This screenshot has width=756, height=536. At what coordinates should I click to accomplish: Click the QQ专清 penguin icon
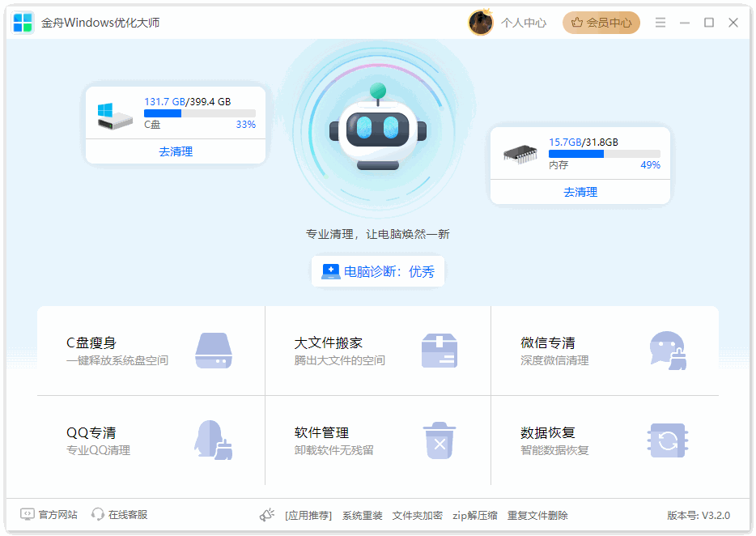pos(214,440)
